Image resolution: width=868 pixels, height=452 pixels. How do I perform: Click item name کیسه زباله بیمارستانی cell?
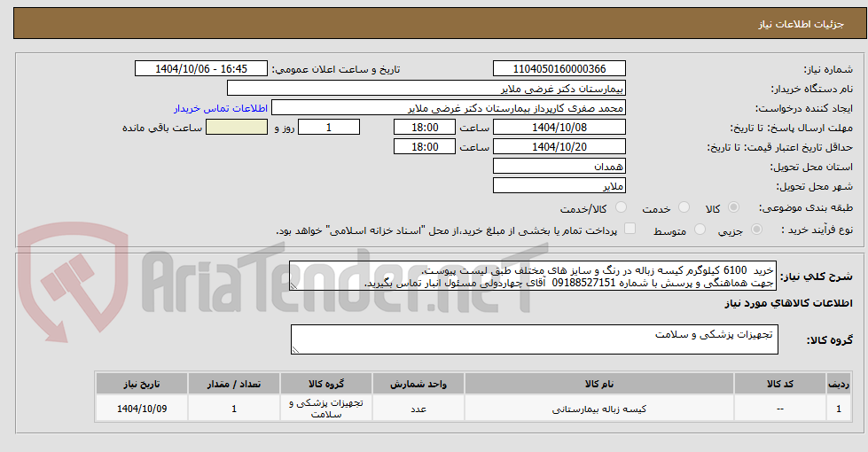(x=599, y=409)
